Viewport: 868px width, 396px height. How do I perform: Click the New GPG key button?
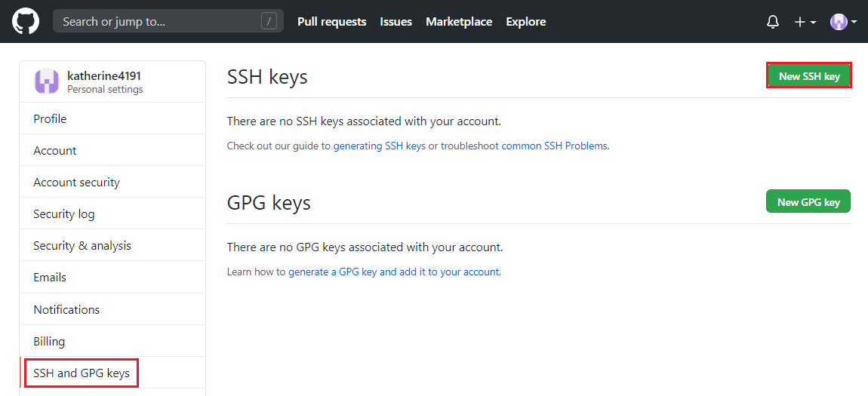coord(808,202)
